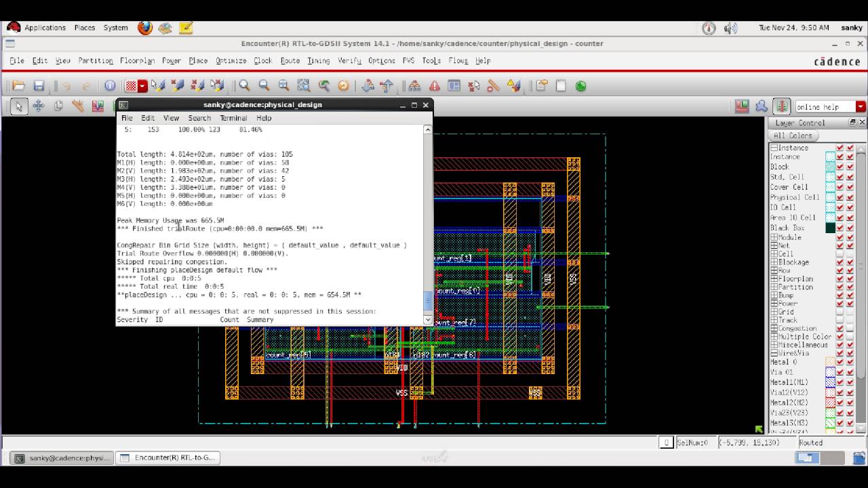Screen dimensions: 868x488
Task: Open the design browser hierarchy icon
Action: point(414,86)
